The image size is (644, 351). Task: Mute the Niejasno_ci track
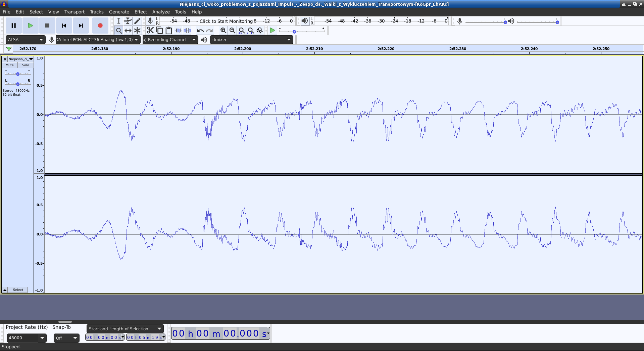(10, 65)
